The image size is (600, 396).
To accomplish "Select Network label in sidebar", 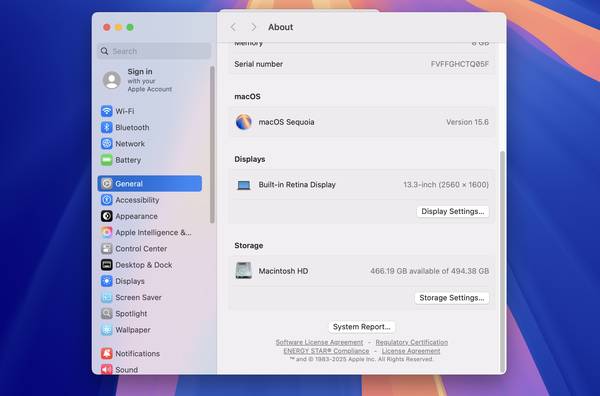I will 130,144.
